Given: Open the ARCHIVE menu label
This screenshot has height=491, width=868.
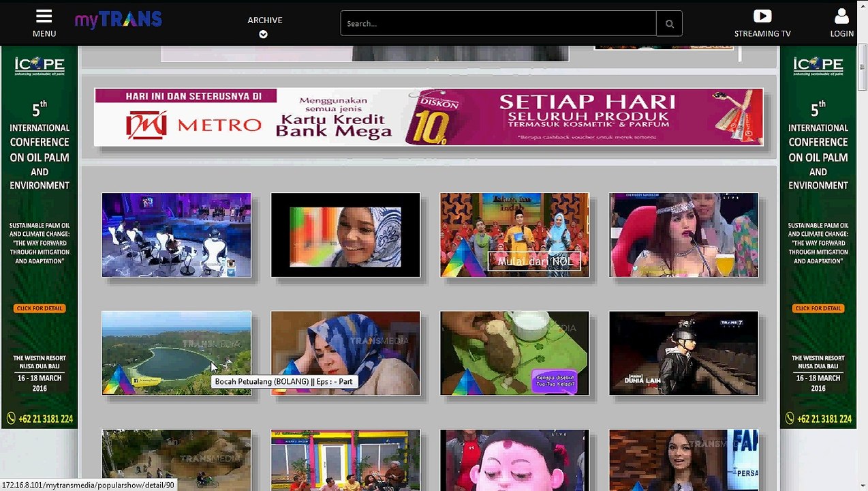Looking at the screenshot, I should (x=264, y=20).
